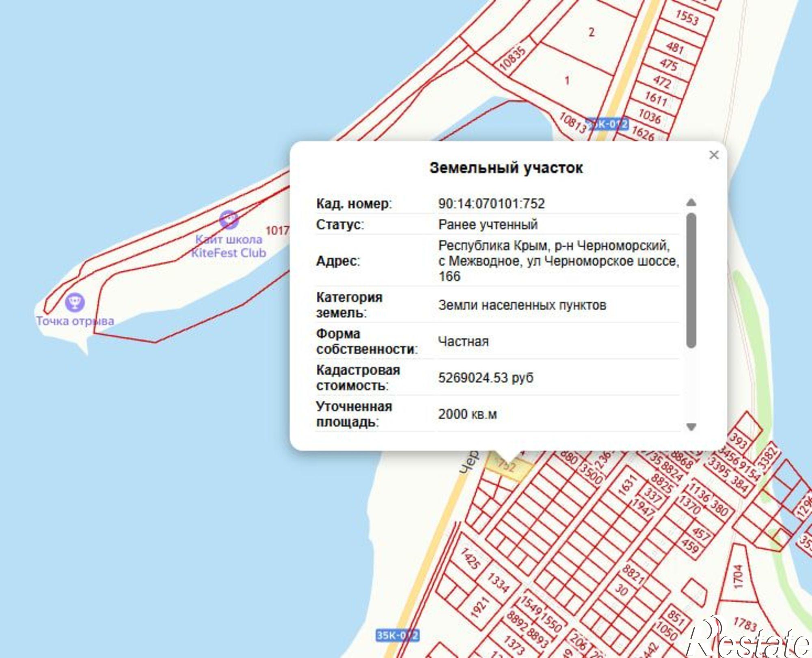Click area value 2000 кв.м

(467, 414)
